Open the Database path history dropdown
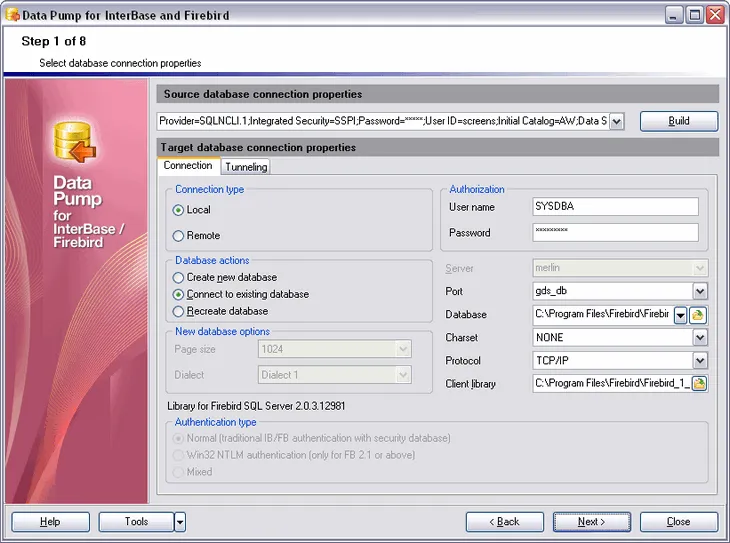The image size is (730, 543). pos(680,315)
